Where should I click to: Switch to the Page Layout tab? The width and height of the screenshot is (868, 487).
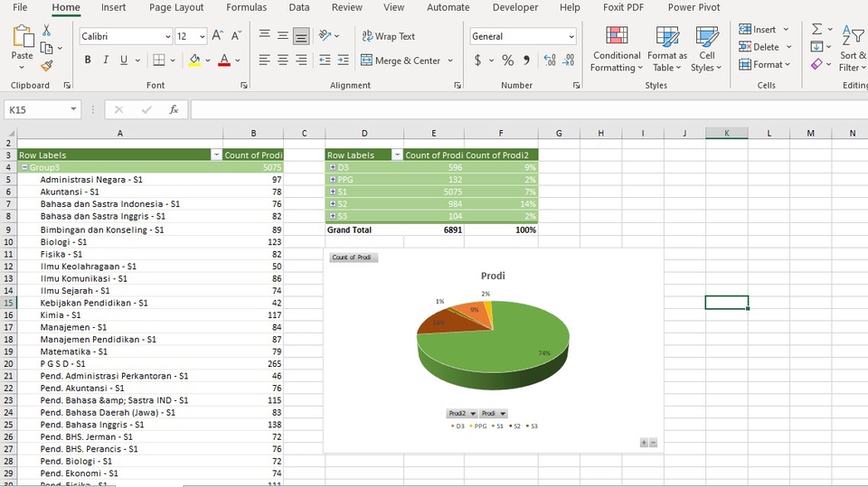click(x=176, y=8)
